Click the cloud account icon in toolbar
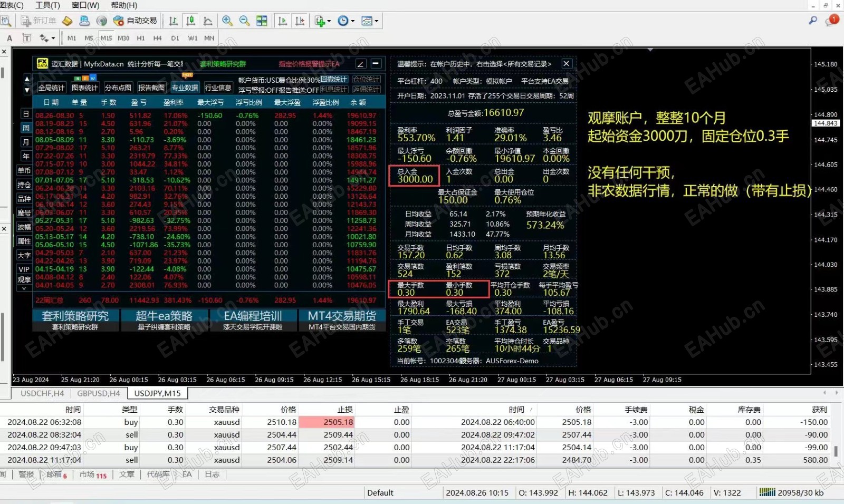The height and width of the screenshot is (504, 844). pos(84,21)
